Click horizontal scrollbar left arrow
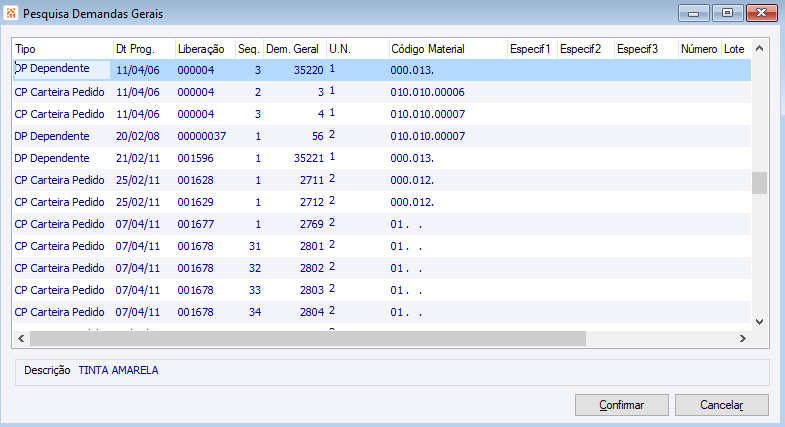This screenshot has height=427, width=785. click(21, 338)
